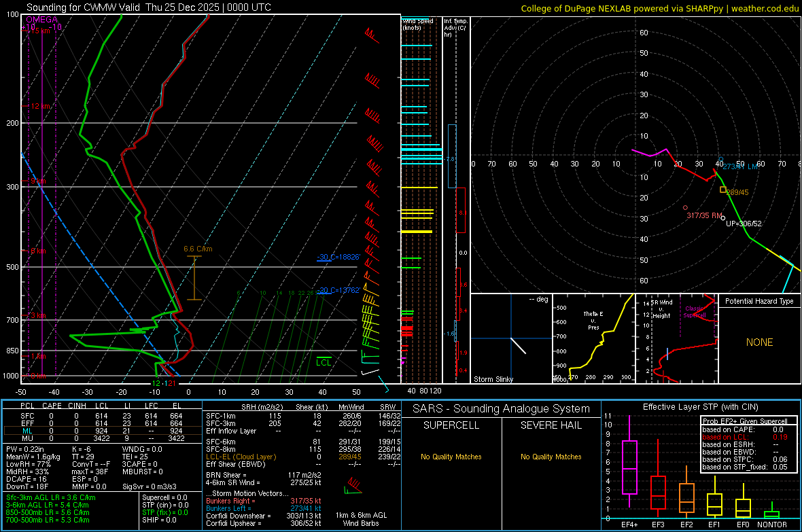This screenshot has width=802, height=532.
Task: Click the LCL-EL (Cloud Layer) row
Action: tap(303, 457)
